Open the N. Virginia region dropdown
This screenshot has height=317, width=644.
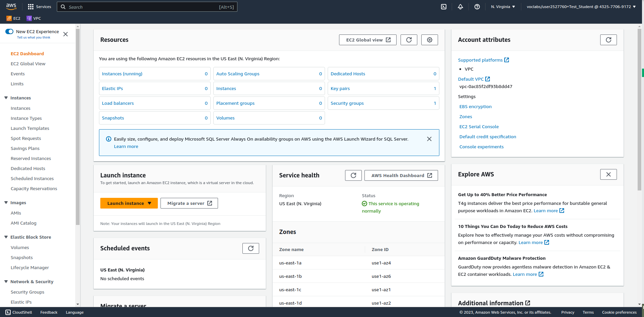503,6
